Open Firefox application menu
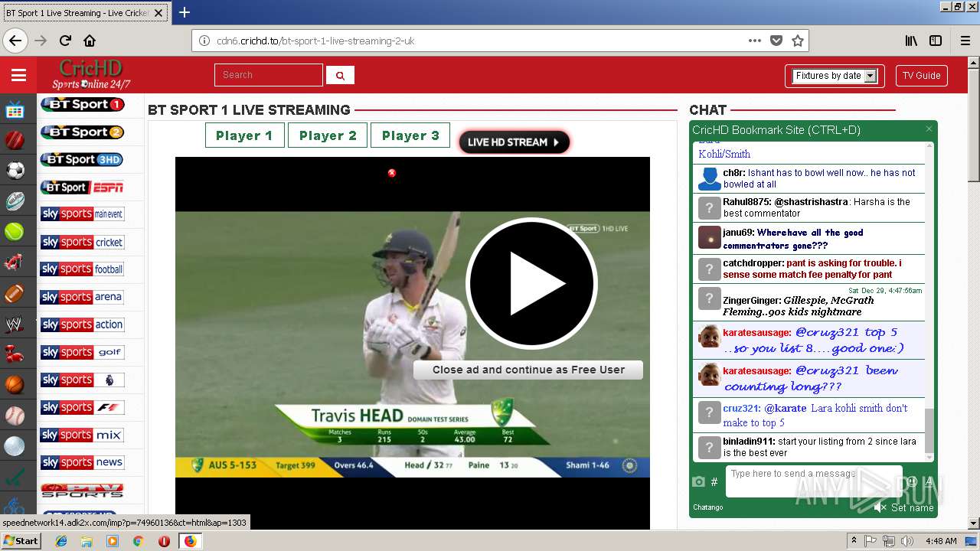This screenshot has height=551, width=980. tap(965, 41)
